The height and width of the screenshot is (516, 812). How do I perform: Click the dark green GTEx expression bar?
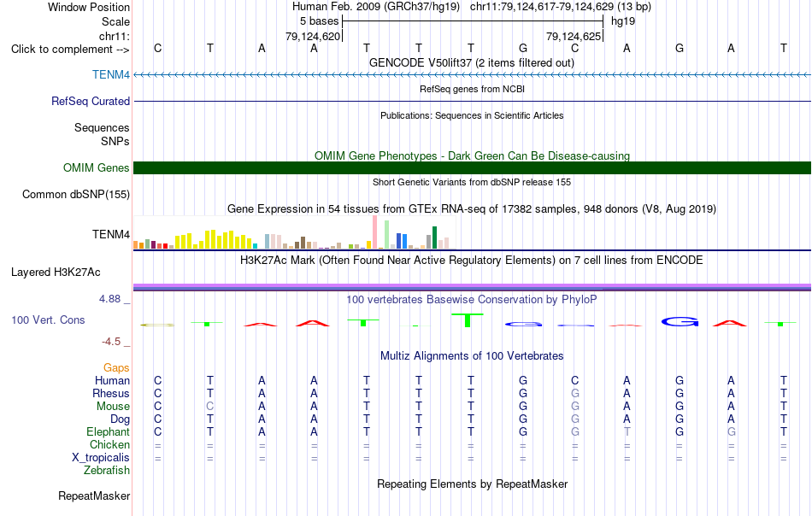434,237
